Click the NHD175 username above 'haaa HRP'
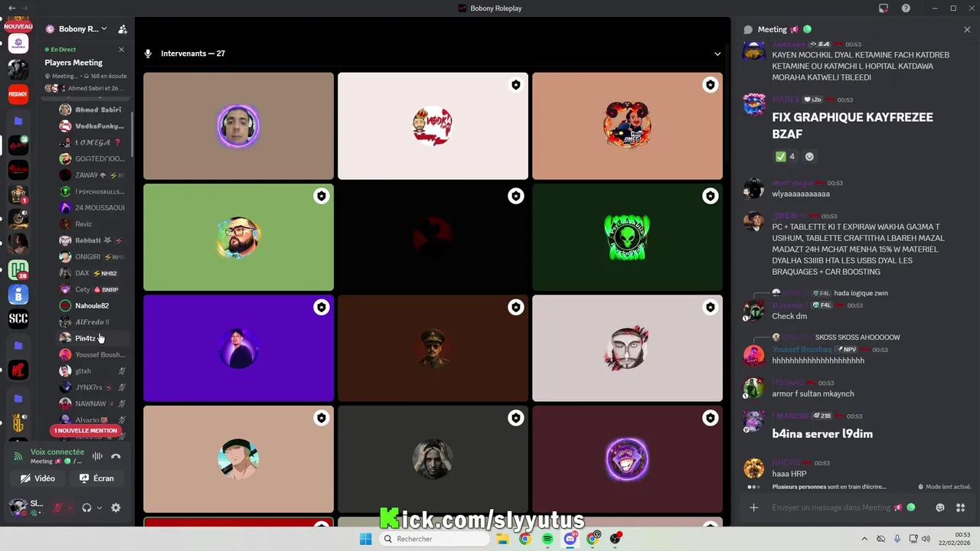Viewport: 980px width, 551px height. coord(786,463)
